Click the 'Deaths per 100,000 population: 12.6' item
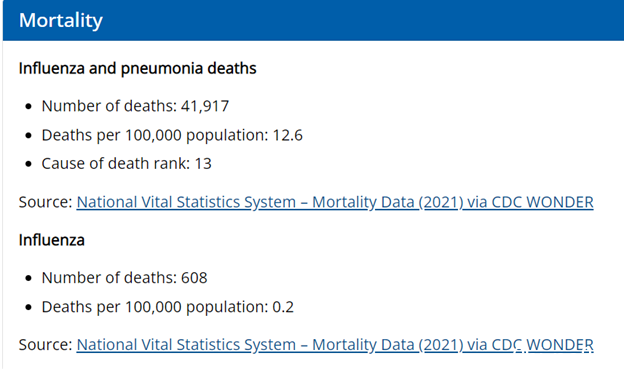624x369 pixels. 172,135
